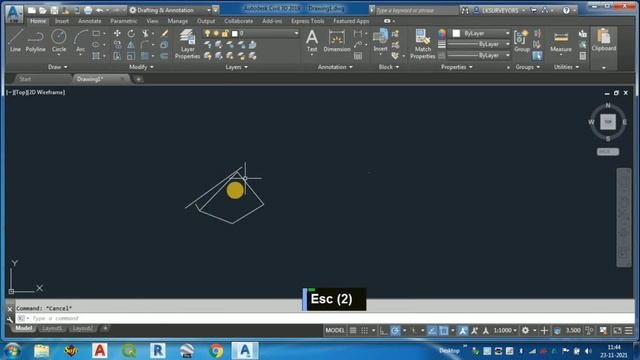The width and height of the screenshot is (640, 360).
Task: Toggle snap mode dots in status bar
Action: 364,331
